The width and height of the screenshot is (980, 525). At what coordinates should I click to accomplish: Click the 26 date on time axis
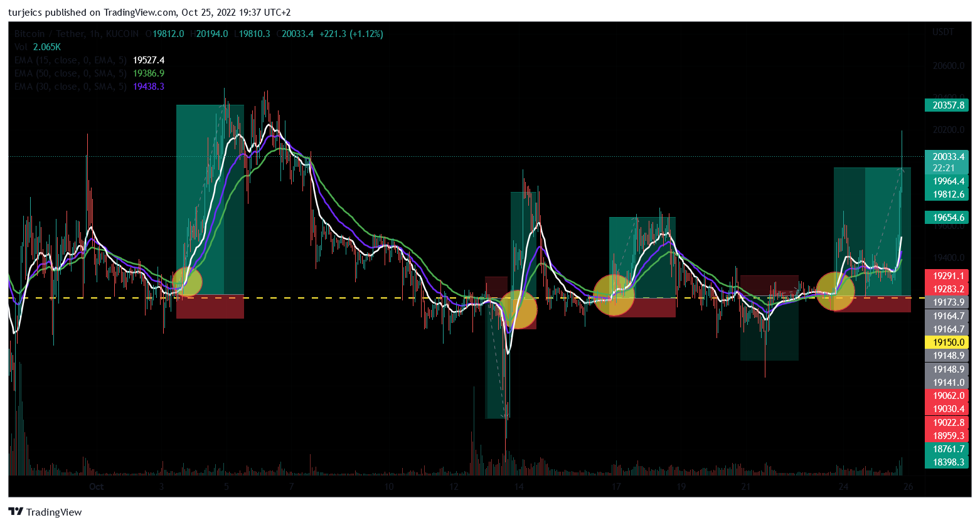[908, 487]
